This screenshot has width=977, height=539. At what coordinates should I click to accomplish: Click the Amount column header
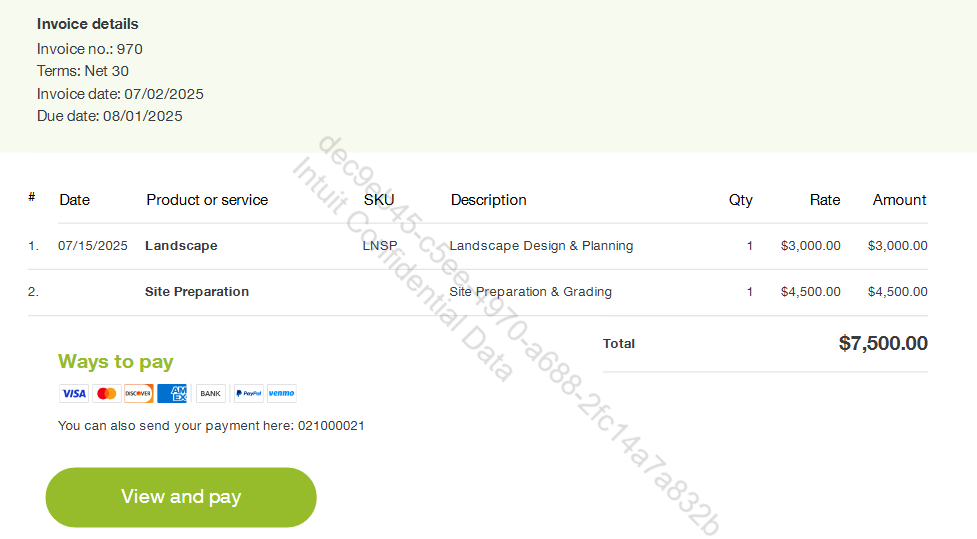(899, 200)
